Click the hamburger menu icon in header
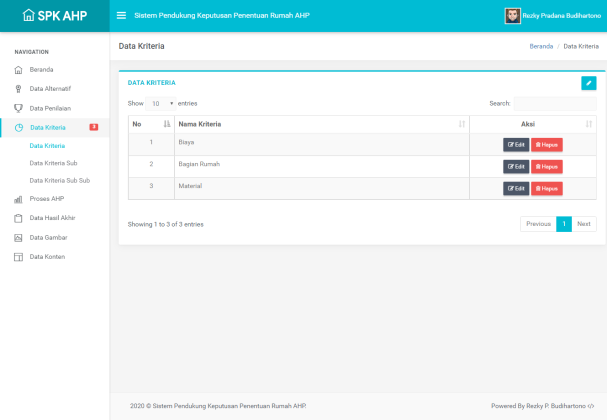The width and height of the screenshot is (607, 420). tap(121, 15)
